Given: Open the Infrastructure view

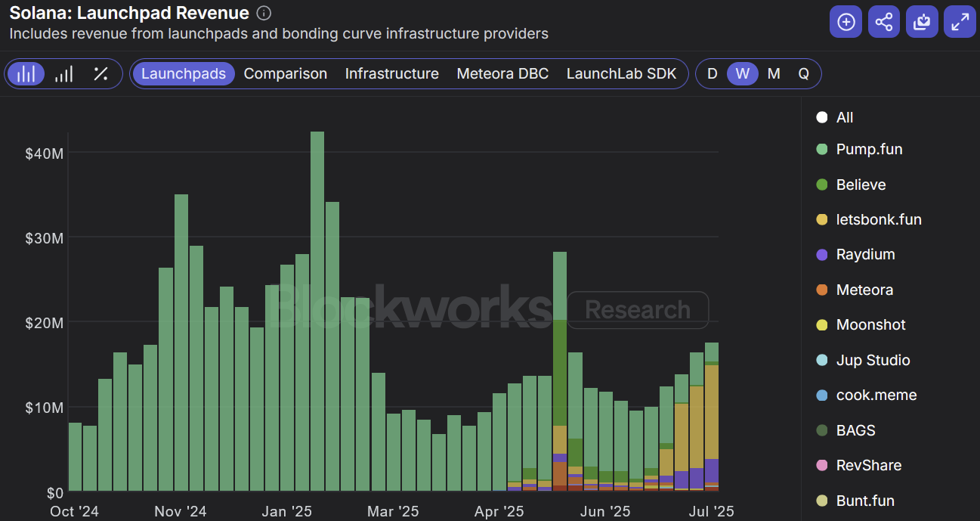Looking at the screenshot, I should 391,73.
